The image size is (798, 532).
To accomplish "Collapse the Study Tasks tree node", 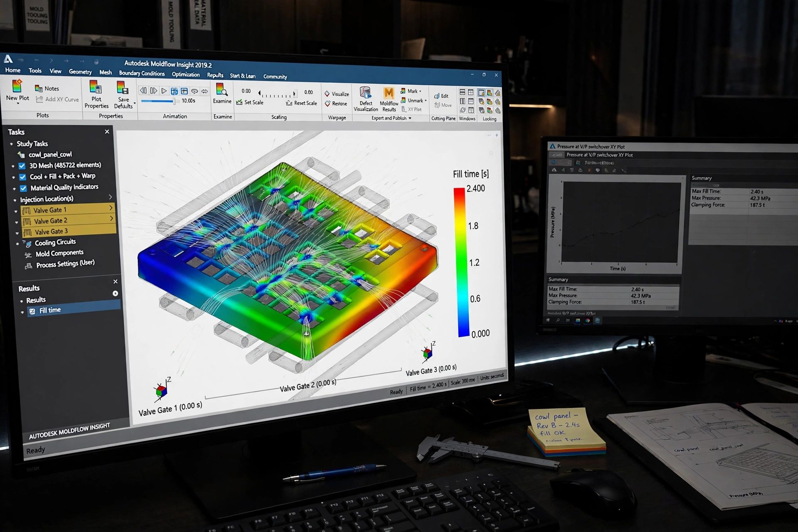I will [x=12, y=144].
